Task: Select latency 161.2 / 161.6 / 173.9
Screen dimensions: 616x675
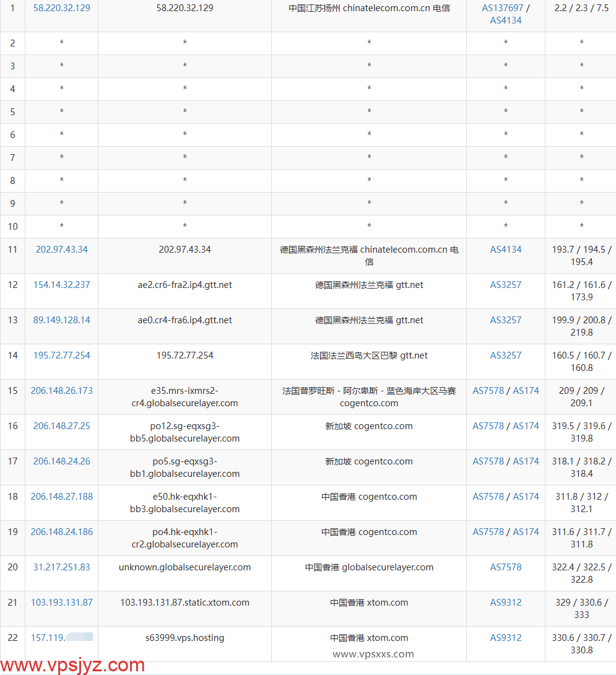Action: (x=581, y=291)
